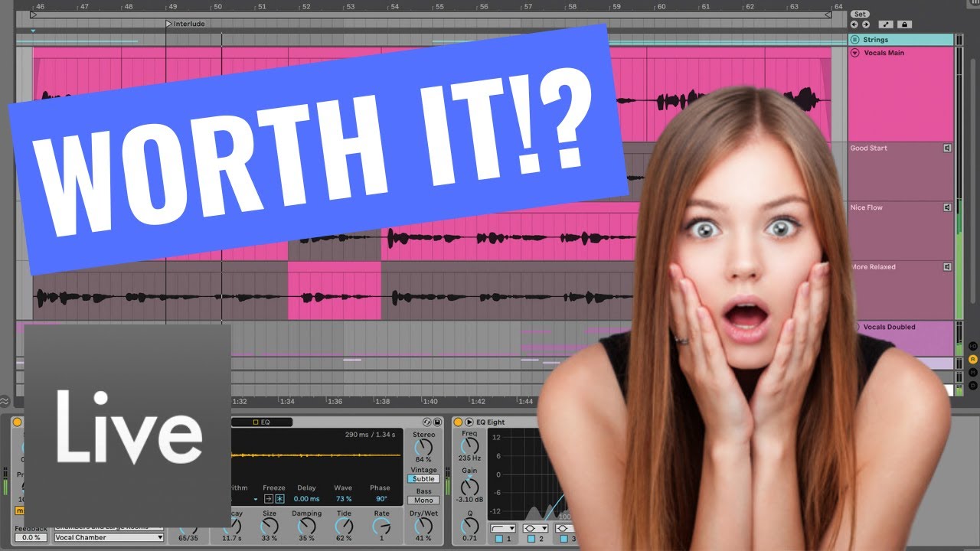Click the highlighted R show/hide selector button
The width and height of the screenshot is (980, 551).
coord(973,359)
